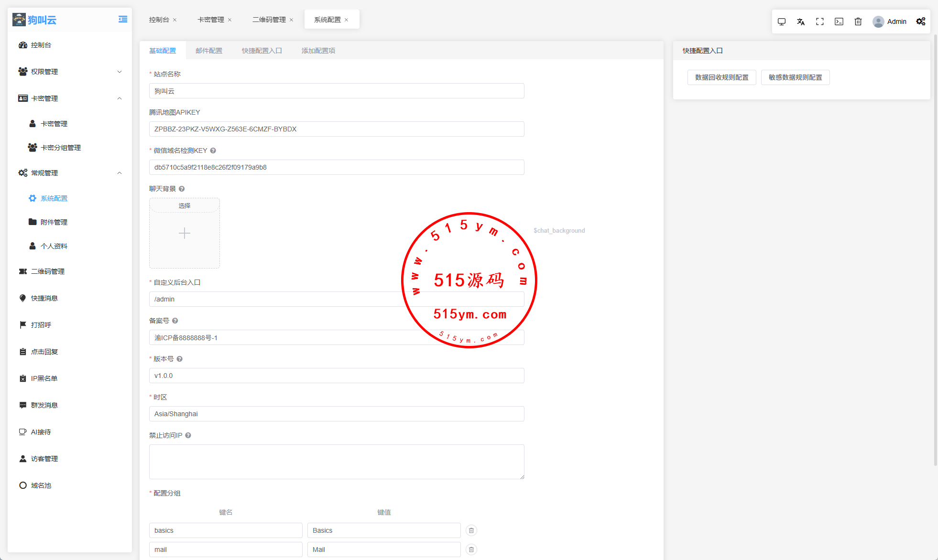The width and height of the screenshot is (938, 560).
Task: Click the 站点名称 input field
Action: (x=337, y=91)
